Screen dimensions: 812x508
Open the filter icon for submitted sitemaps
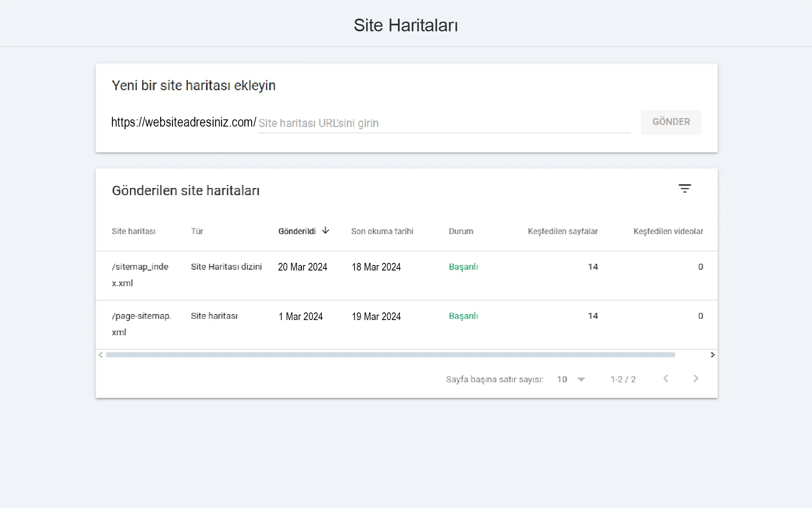click(685, 188)
